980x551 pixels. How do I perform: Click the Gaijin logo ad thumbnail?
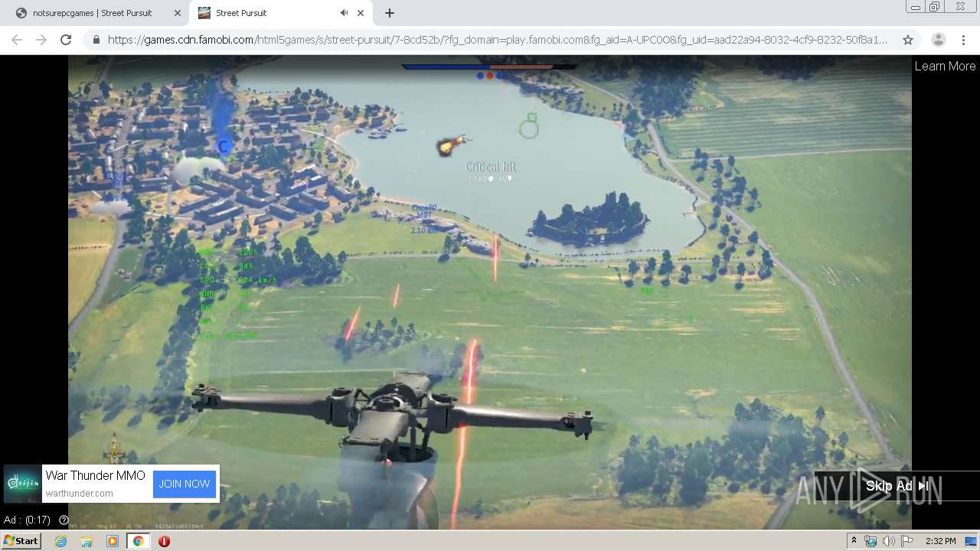click(x=22, y=484)
